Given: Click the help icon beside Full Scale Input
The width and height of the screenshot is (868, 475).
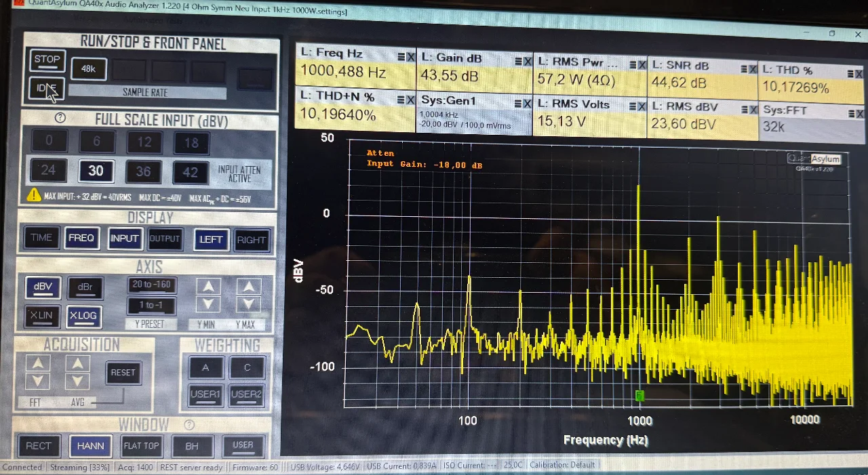Looking at the screenshot, I should (x=60, y=118).
